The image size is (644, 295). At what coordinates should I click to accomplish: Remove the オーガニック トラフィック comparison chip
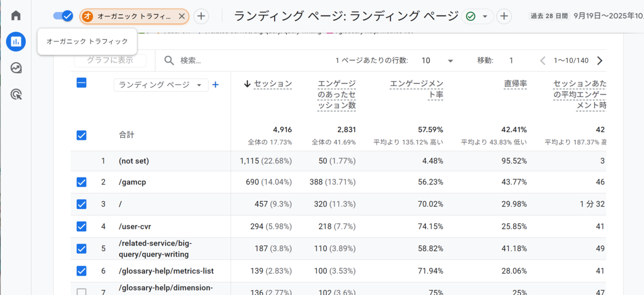(x=181, y=16)
